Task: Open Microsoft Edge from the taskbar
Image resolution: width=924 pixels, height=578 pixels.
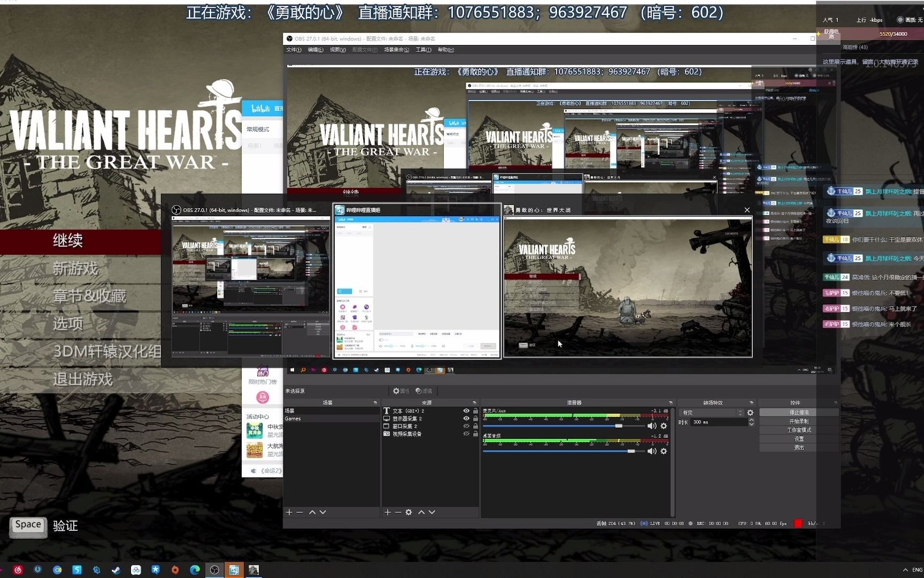Action: 195,570
